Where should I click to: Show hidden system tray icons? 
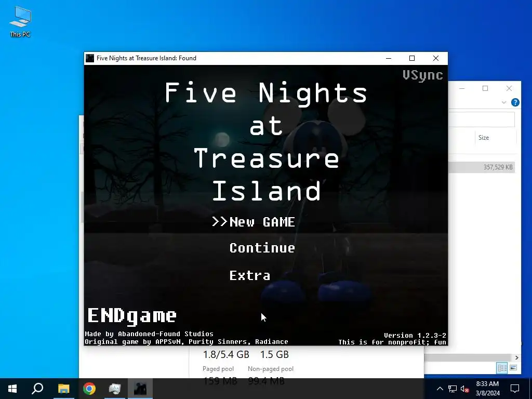click(440, 389)
